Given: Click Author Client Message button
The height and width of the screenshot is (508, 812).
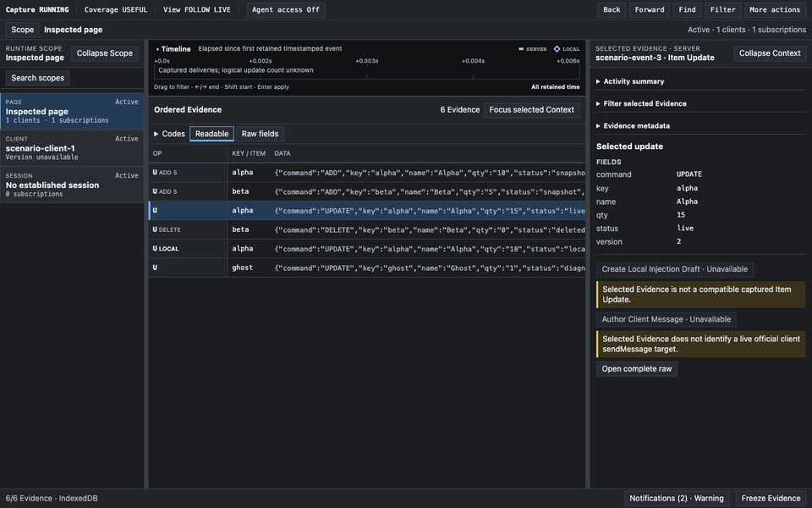Looking at the screenshot, I should click(x=666, y=319).
